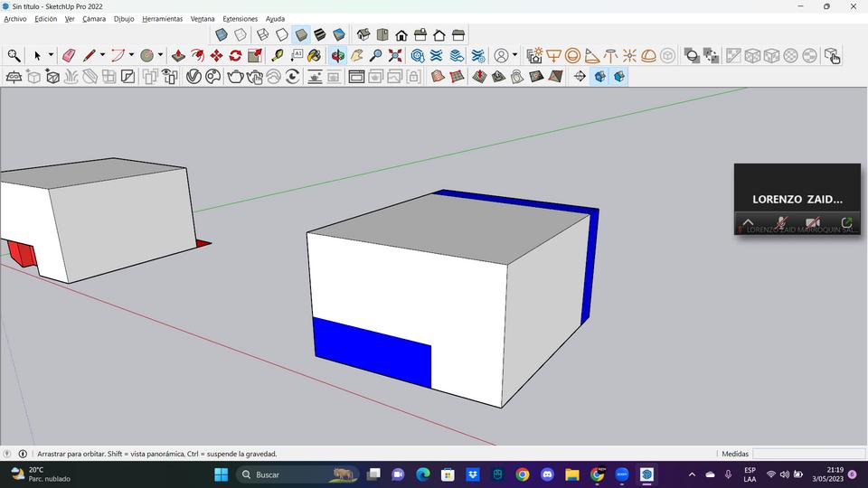This screenshot has width=868, height=488.
Task: Click the Windows Start button
Action: (x=221, y=474)
